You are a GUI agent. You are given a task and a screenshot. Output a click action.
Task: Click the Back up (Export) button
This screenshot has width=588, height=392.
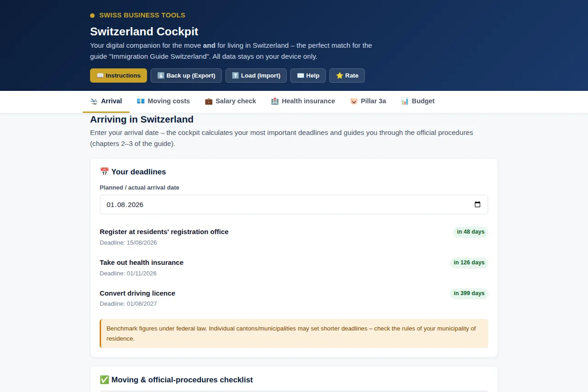(x=186, y=76)
